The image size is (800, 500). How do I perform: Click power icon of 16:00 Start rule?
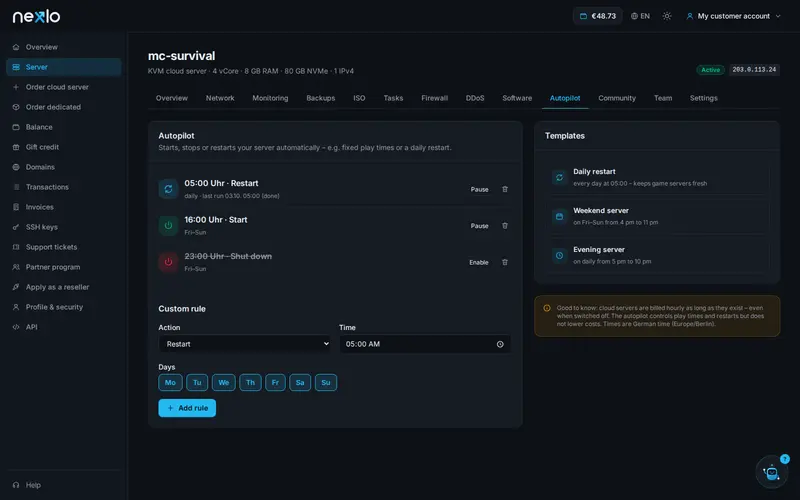[168, 226]
